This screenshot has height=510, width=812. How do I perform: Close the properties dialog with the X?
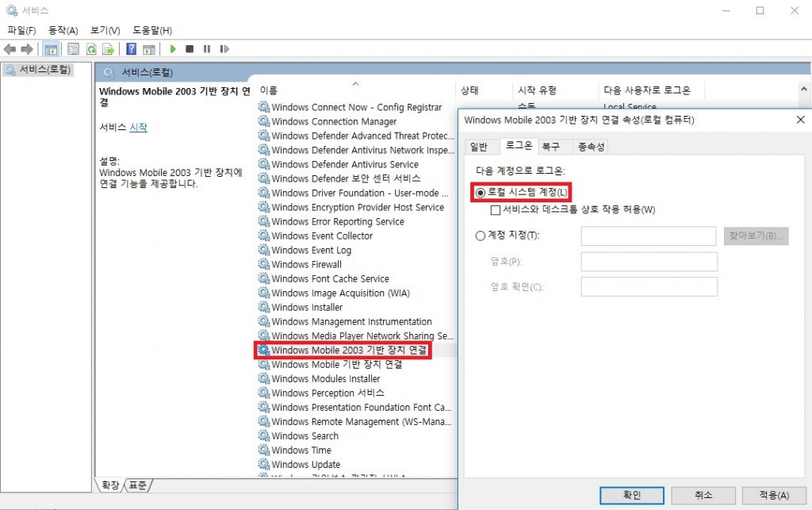tap(800, 120)
